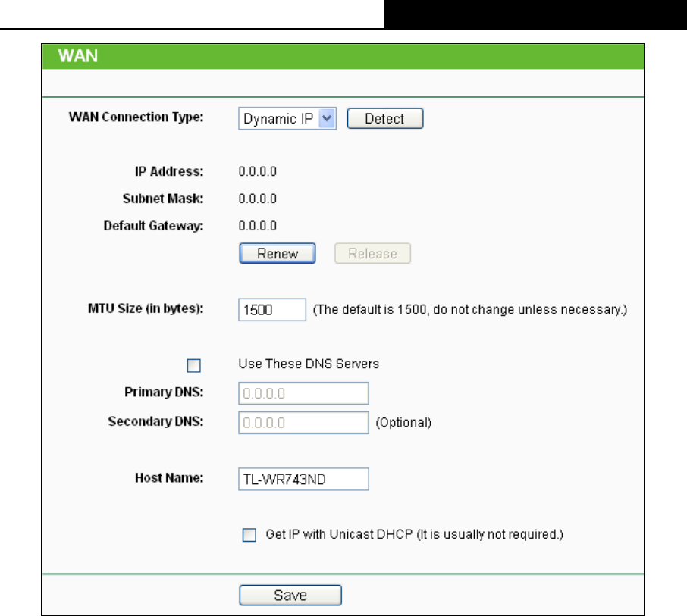Click the Host Name label
This screenshot has height=616, width=687.
[169, 477]
